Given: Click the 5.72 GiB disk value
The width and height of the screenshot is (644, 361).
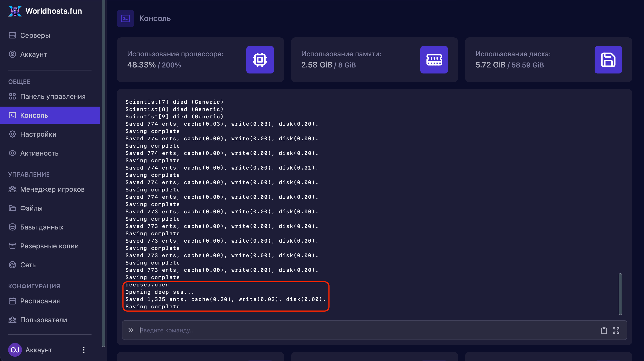Looking at the screenshot, I should tap(490, 65).
